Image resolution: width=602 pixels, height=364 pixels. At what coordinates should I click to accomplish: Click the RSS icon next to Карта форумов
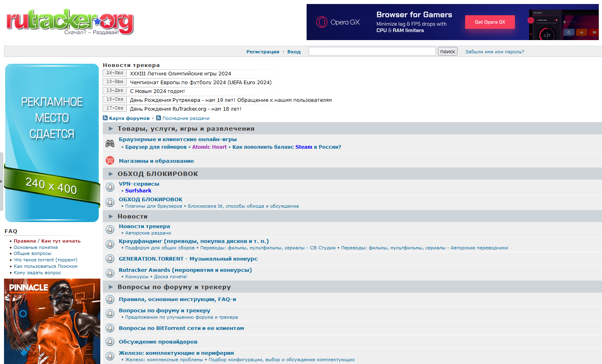(105, 118)
